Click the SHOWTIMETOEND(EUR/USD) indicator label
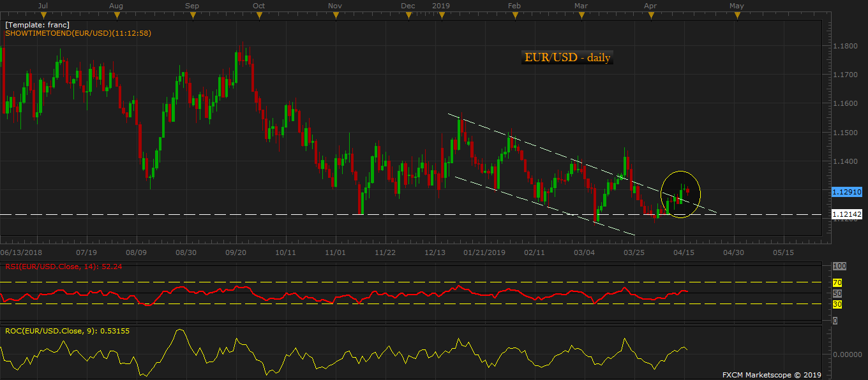Image resolution: width=868 pixels, height=380 pixels. click(x=78, y=33)
